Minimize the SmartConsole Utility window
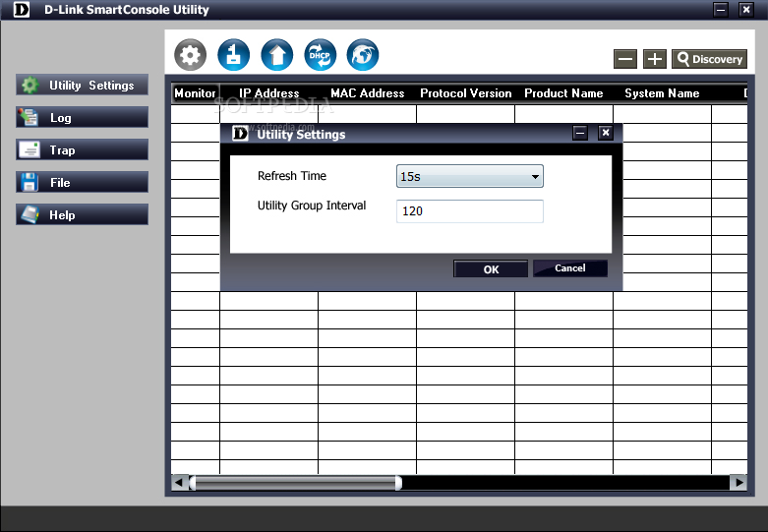The image size is (768, 532). pos(721,9)
